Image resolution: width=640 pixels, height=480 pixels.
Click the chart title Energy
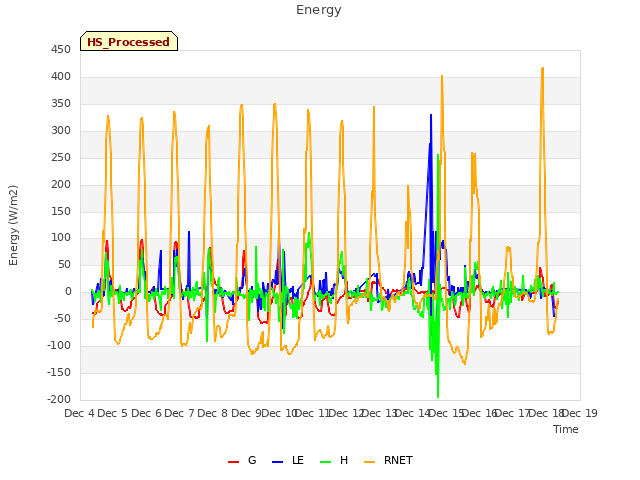click(x=318, y=10)
